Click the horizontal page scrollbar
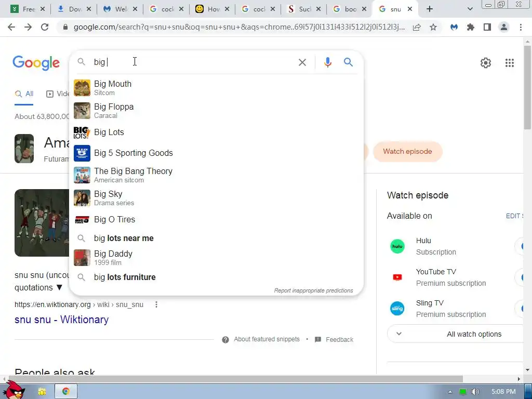Screen dimensions: 532x399 235,379
